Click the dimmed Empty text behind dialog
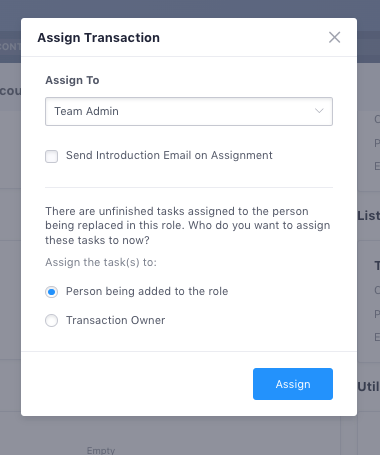 coord(101,451)
